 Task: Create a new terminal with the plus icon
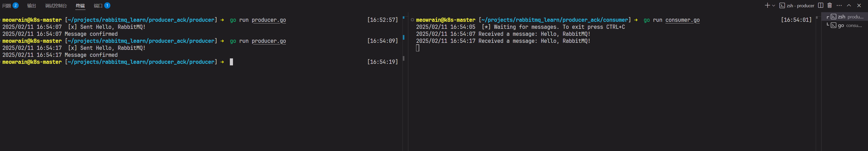767,5
